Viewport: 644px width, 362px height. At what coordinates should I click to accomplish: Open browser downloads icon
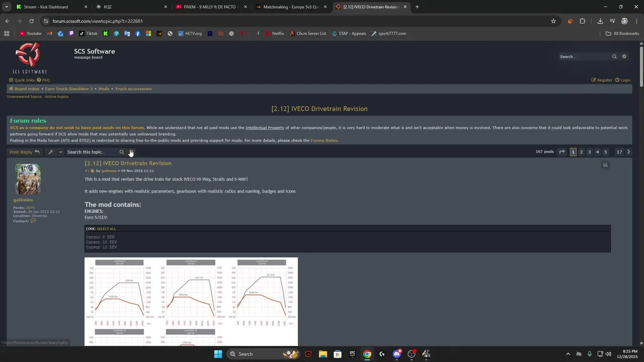click(600, 21)
